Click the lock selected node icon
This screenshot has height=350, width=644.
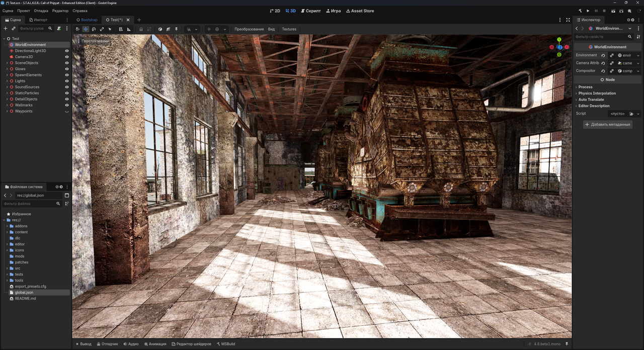pyautogui.click(x=141, y=29)
